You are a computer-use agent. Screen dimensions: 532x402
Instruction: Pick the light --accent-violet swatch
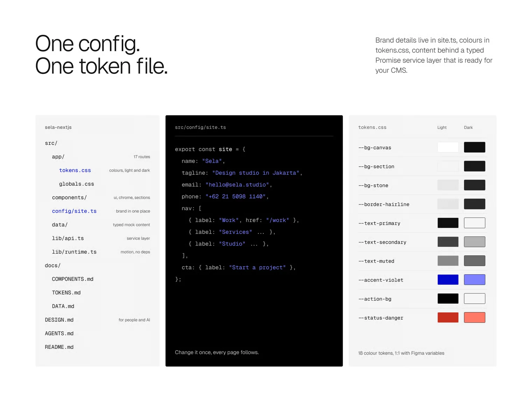pos(448,280)
